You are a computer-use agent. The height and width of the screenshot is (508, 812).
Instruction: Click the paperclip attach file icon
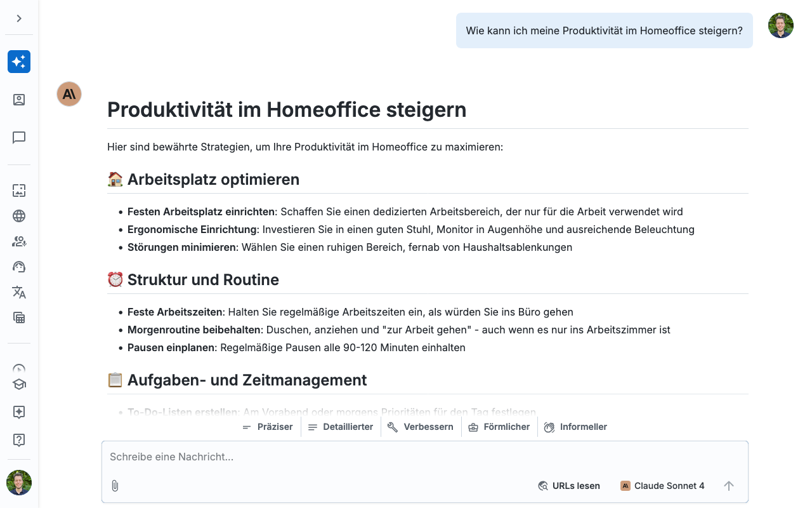115,486
